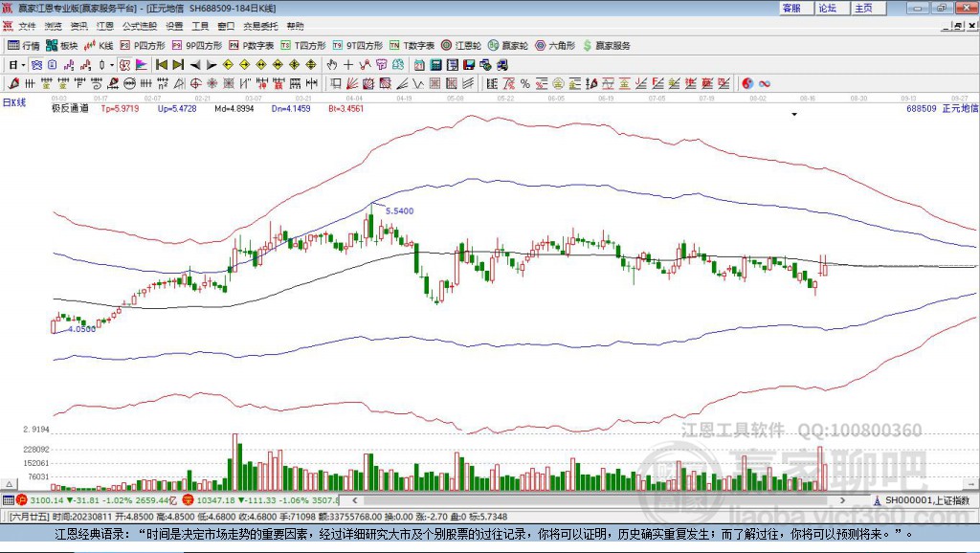
Task: Click the 日K线 chart label
Action: click(x=14, y=102)
